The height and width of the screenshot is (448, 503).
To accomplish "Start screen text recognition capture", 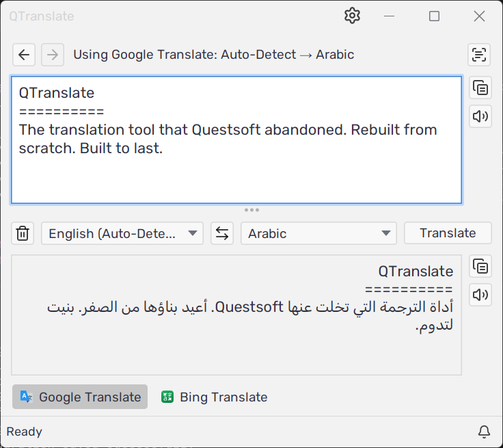I will point(479,55).
